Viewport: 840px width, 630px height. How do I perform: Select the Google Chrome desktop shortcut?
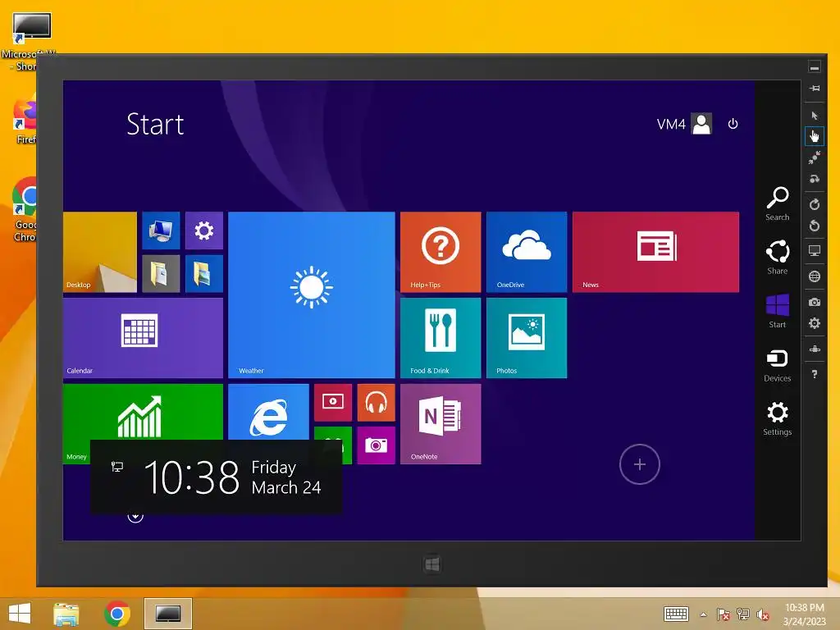(x=24, y=210)
